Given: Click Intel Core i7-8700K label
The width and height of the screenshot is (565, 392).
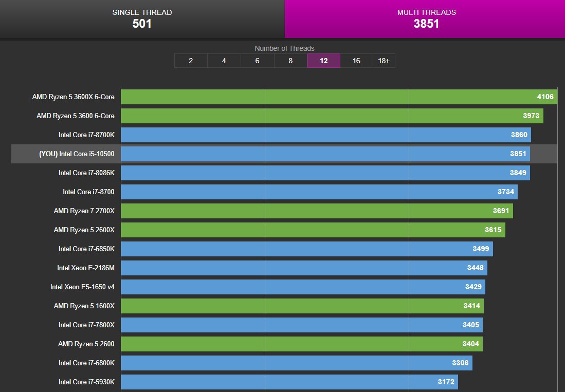Looking at the screenshot, I should coord(86,135).
